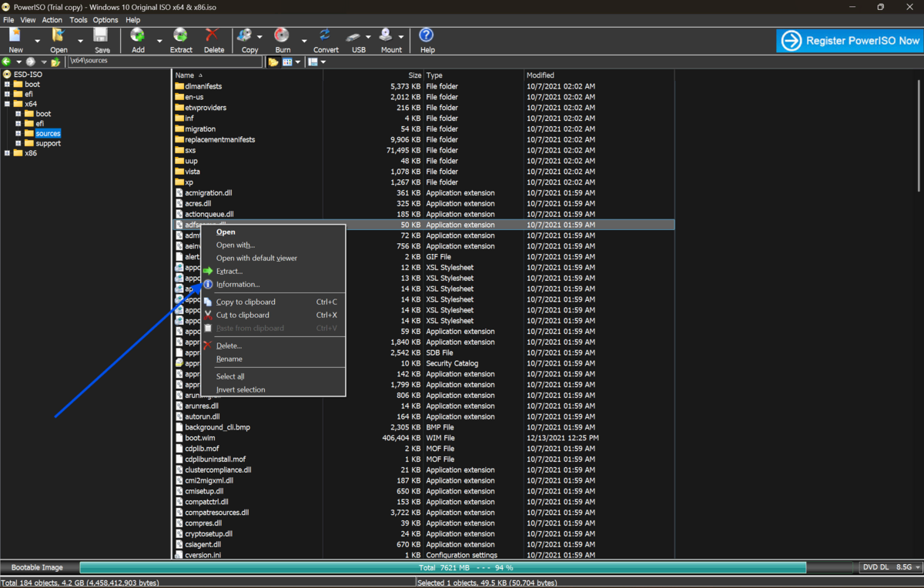Click the Add files toolbar icon
The height and width of the screenshot is (588, 924).
pyautogui.click(x=138, y=35)
